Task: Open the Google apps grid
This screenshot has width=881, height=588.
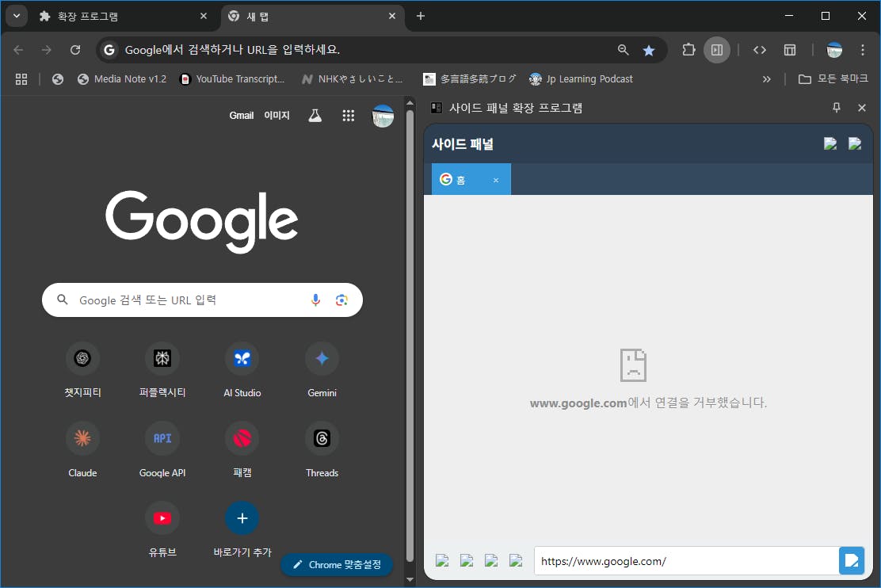Action: pyautogui.click(x=349, y=115)
